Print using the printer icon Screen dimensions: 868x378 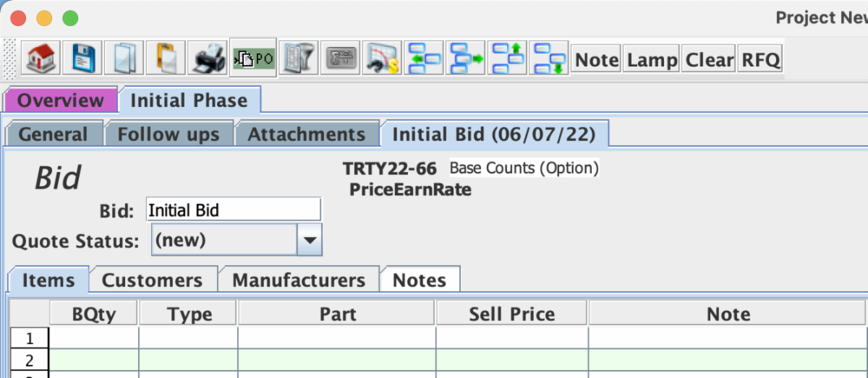pos(208,59)
